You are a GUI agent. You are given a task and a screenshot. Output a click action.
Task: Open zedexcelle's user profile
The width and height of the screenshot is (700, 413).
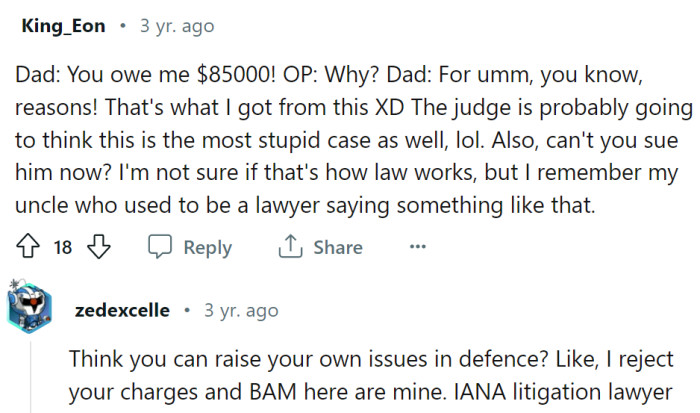coord(122,310)
